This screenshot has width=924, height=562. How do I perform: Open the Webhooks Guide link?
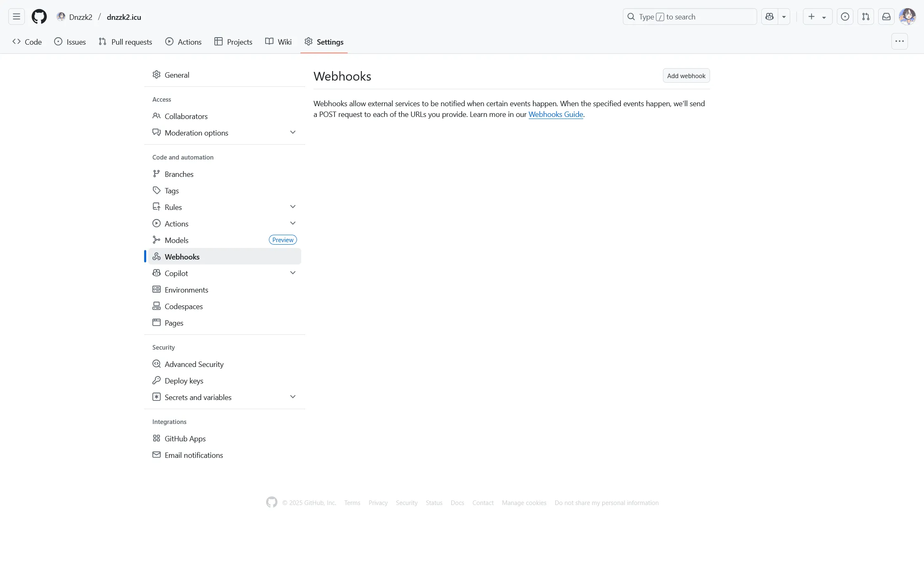pyautogui.click(x=556, y=114)
